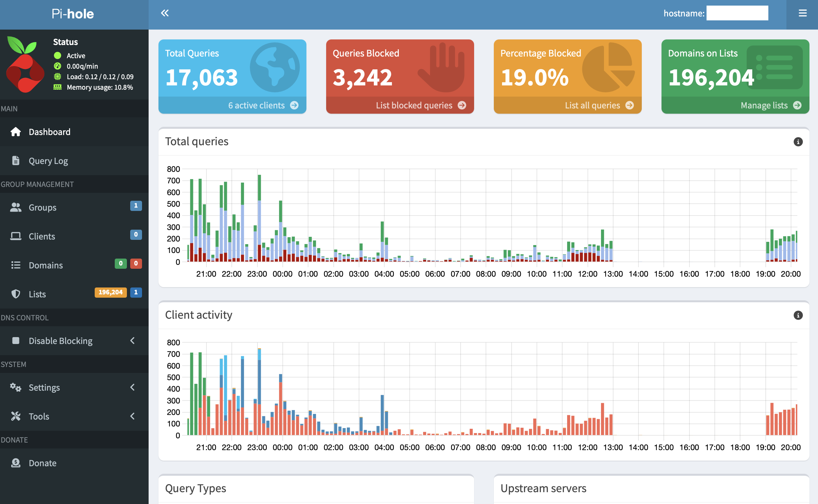
Task: Click arrow icon beside 6 active clients
Action: point(294,105)
